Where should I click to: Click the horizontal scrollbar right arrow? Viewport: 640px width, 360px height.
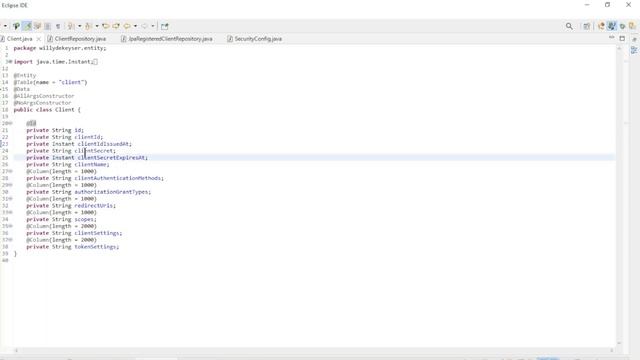(x=611, y=350)
